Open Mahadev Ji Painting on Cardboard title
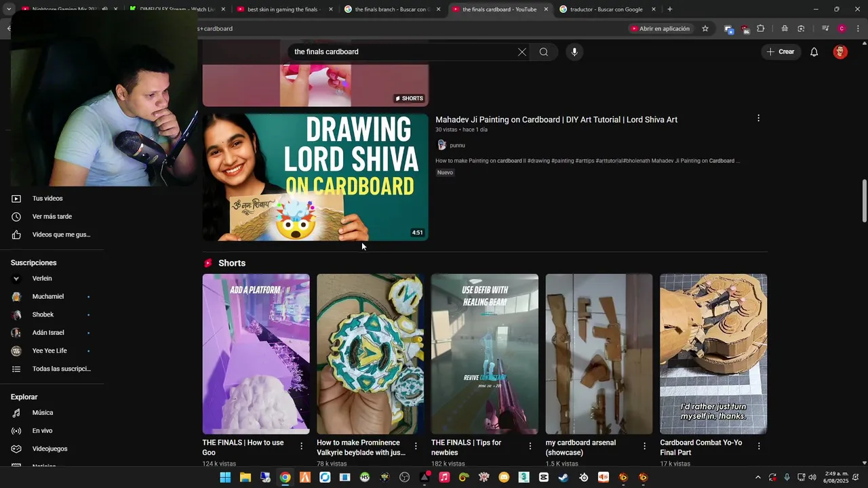The height and width of the screenshot is (488, 868). (556, 119)
